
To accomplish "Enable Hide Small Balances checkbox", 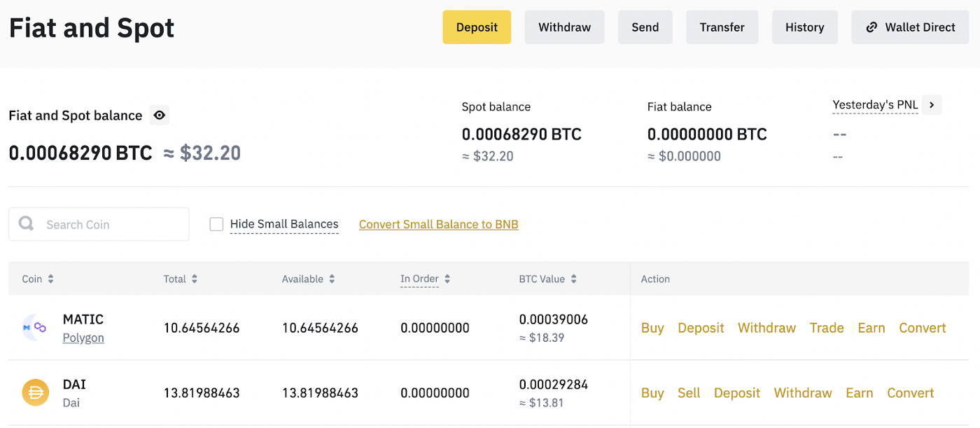I will pos(217,224).
